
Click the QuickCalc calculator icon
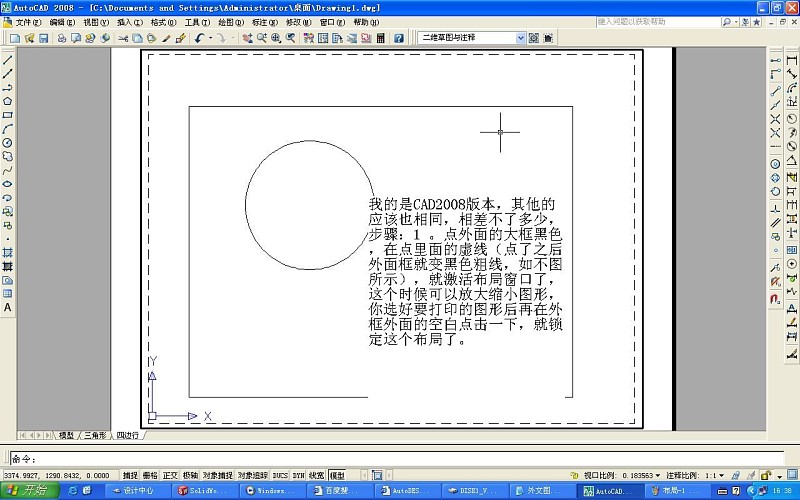380,38
